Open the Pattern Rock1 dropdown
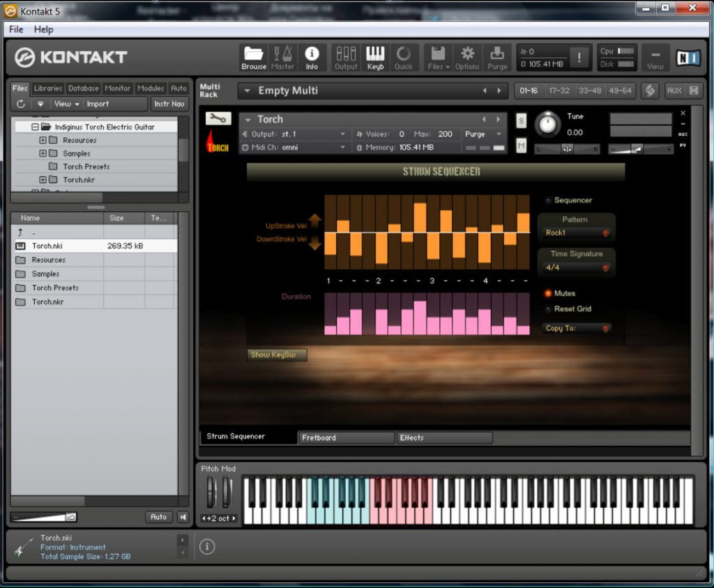714x588 pixels. pos(576,233)
